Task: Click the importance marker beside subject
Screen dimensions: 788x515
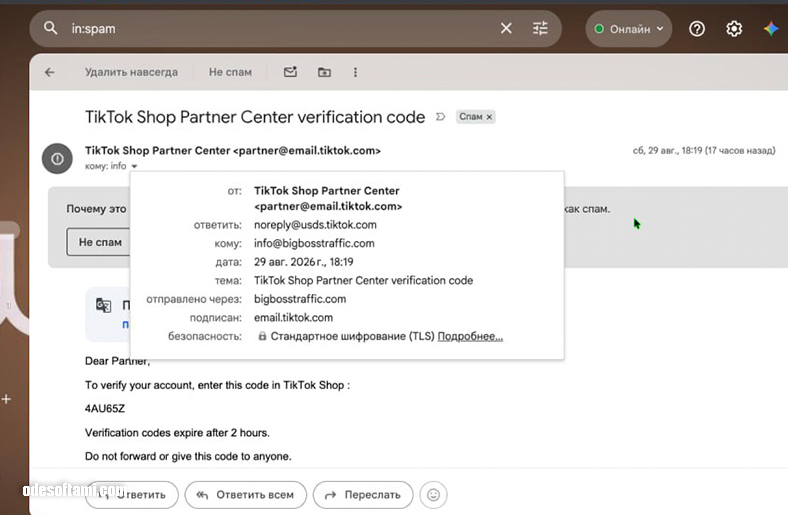Action: tap(440, 117)
